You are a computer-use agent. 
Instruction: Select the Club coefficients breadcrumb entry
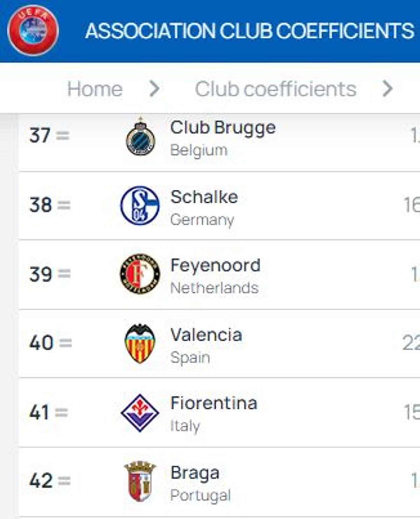pos(275,88)
